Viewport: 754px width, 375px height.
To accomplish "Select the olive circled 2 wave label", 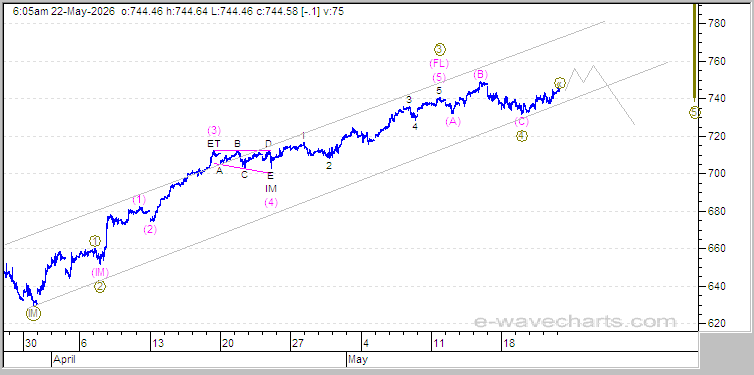I will 100,287.
